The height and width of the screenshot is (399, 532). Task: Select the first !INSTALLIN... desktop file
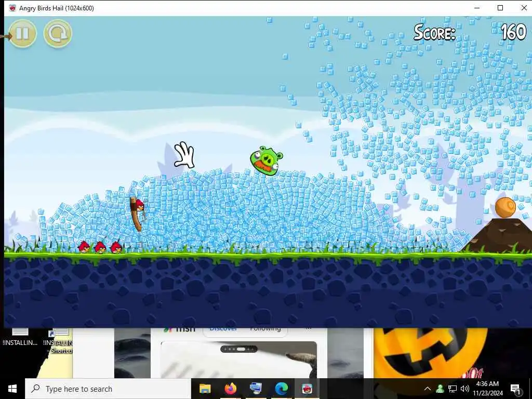[x=20, y=337]
